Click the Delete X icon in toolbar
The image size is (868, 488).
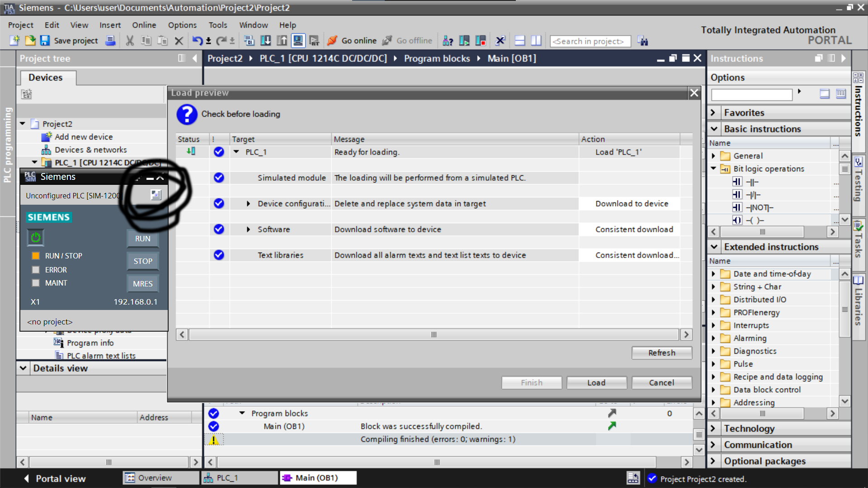pos(179,41)
